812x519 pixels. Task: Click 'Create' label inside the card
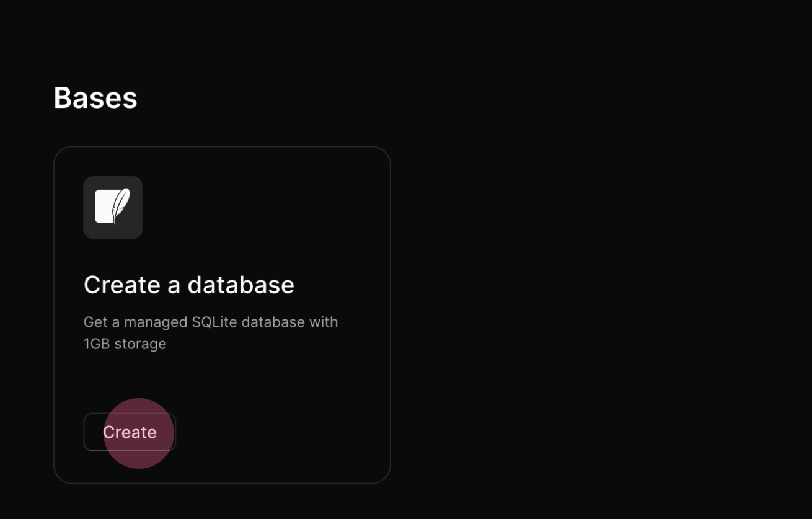(130, 432)
